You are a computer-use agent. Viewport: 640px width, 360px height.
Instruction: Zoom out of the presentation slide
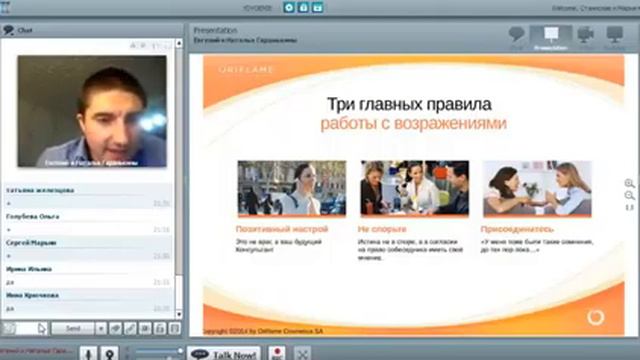tap(629, 196)
